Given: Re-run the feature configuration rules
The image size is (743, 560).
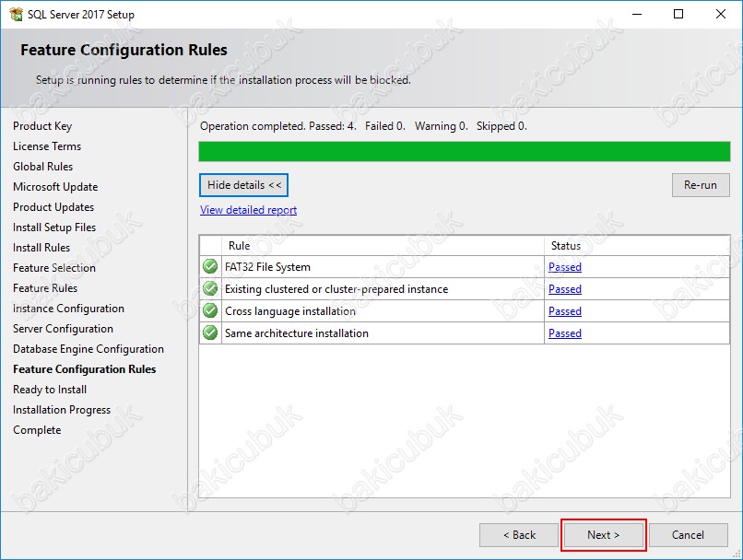Looking at the screenshot, I should 701,185.
